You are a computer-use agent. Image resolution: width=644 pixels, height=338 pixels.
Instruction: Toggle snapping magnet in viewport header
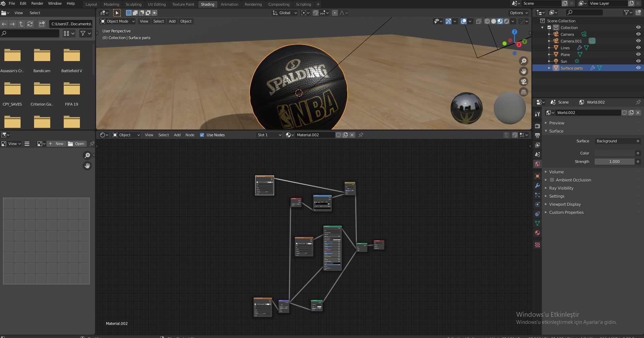click(x=316, y=13)
